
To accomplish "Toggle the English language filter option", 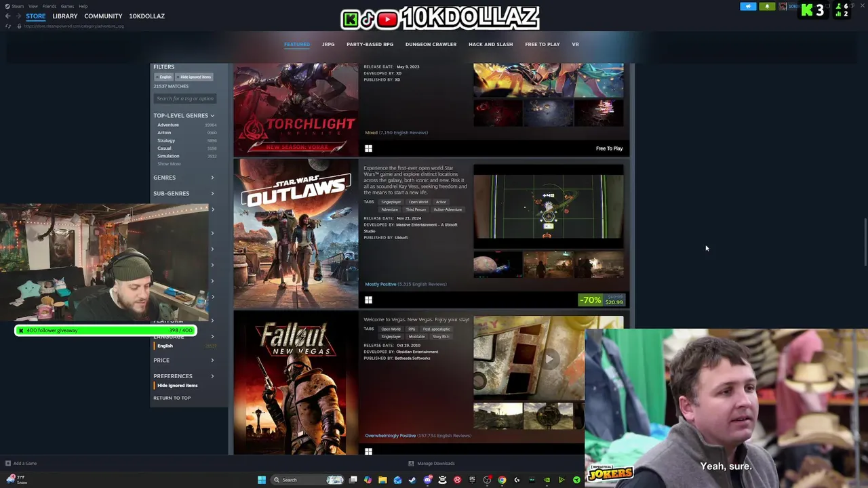I will point(165,346).
